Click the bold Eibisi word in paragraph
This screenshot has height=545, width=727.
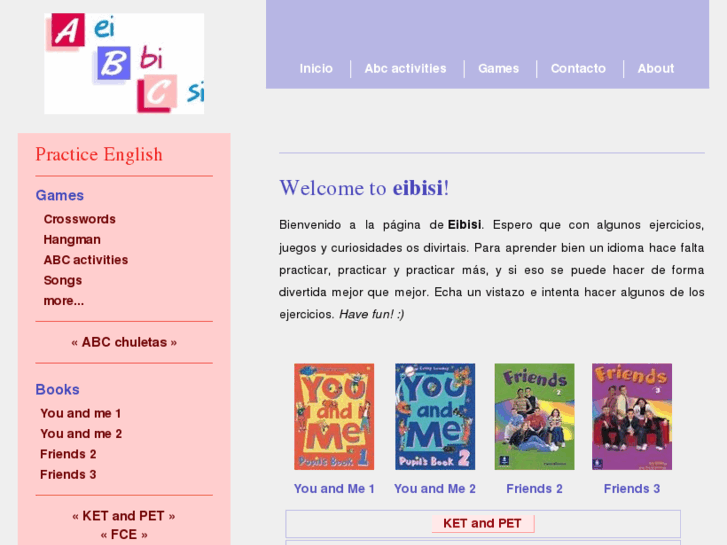464,224
